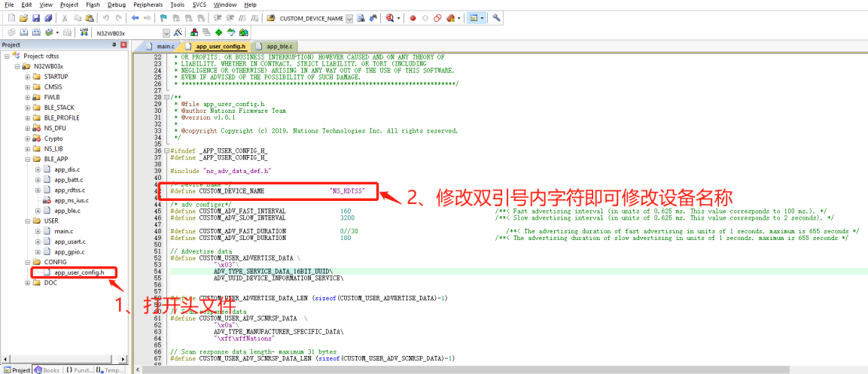Click the Navigate Backward blue arrow

tap(135, 18)
